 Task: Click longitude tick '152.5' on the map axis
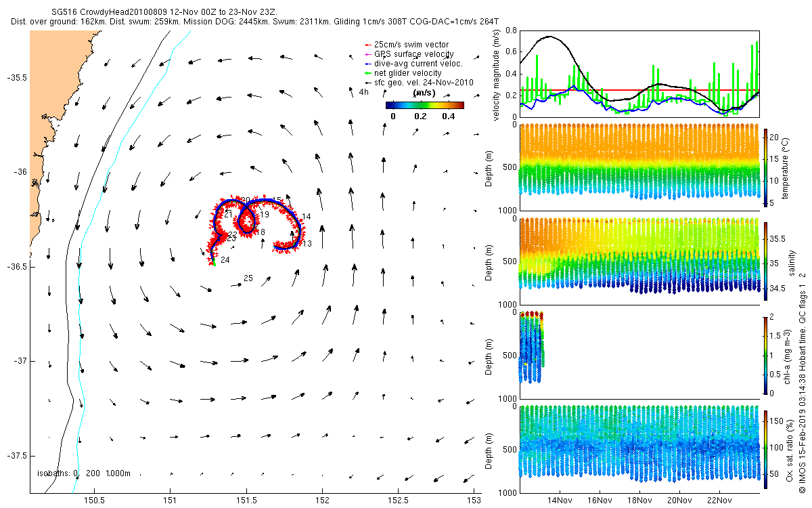tap(399, 501)
